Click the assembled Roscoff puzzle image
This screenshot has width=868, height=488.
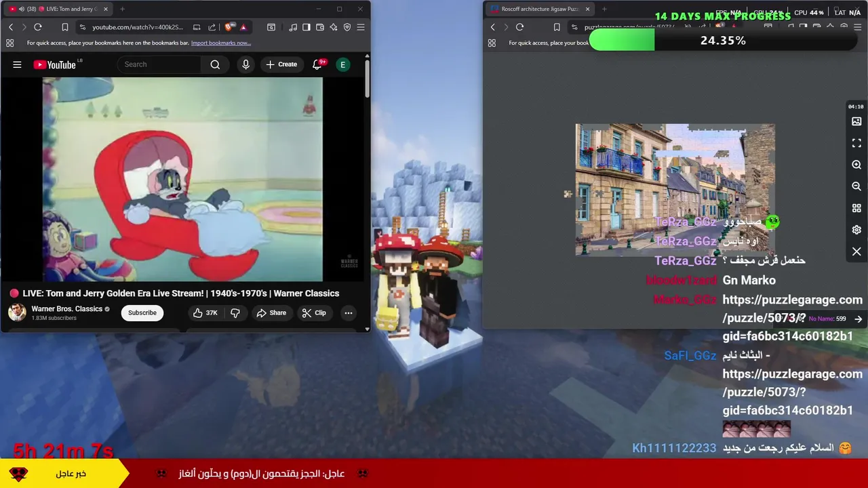[x=675, y=189]
